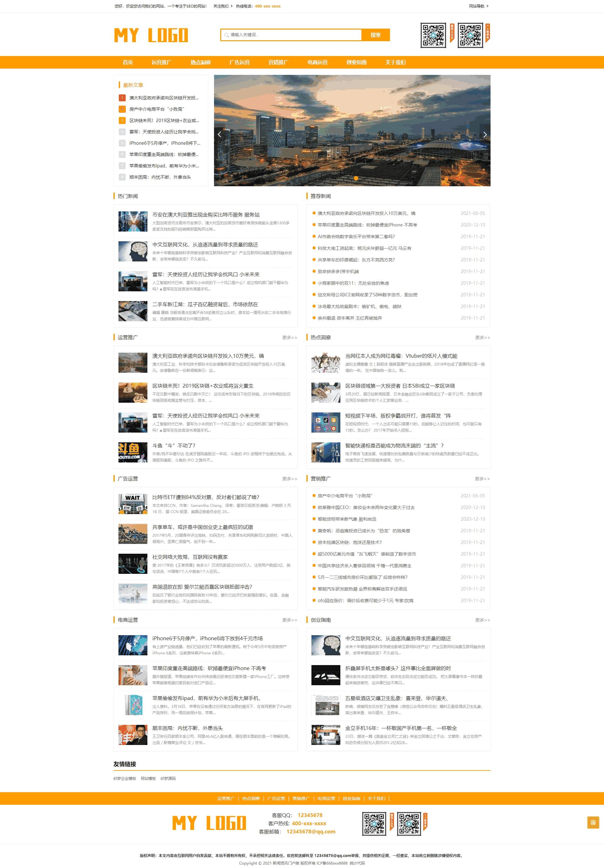
Task: Go to previous carousel slide arrow
Action: point(219,134)
